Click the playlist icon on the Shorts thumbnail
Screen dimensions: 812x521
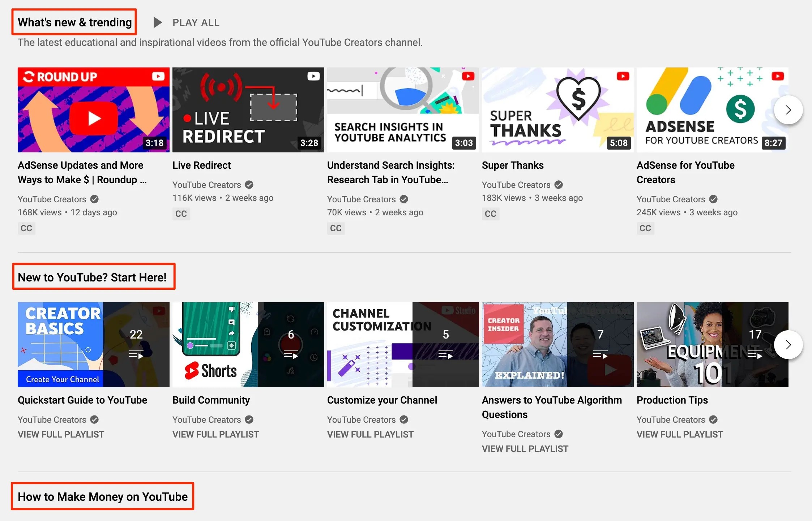291,355
